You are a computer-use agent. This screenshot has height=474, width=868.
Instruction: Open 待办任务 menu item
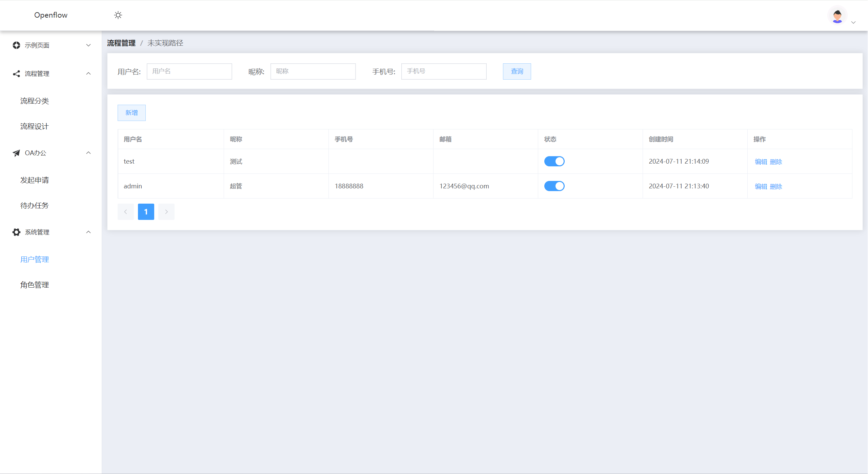[35, 206]
